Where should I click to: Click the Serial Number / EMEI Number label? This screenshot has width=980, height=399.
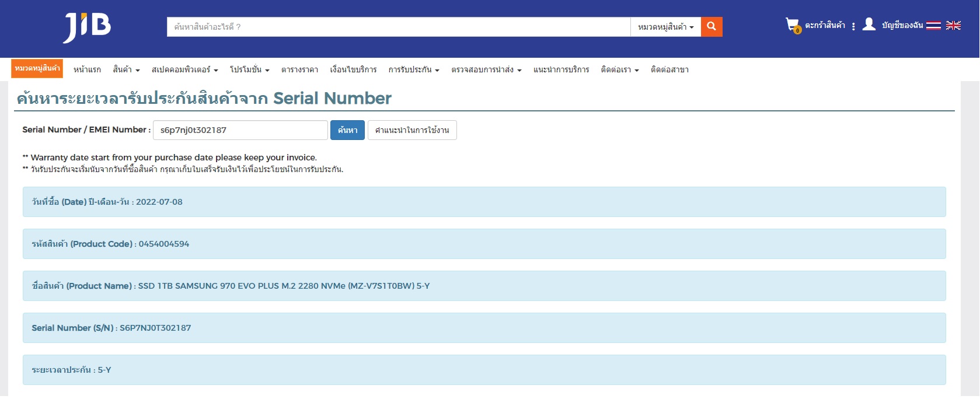[x=86, y=129]
